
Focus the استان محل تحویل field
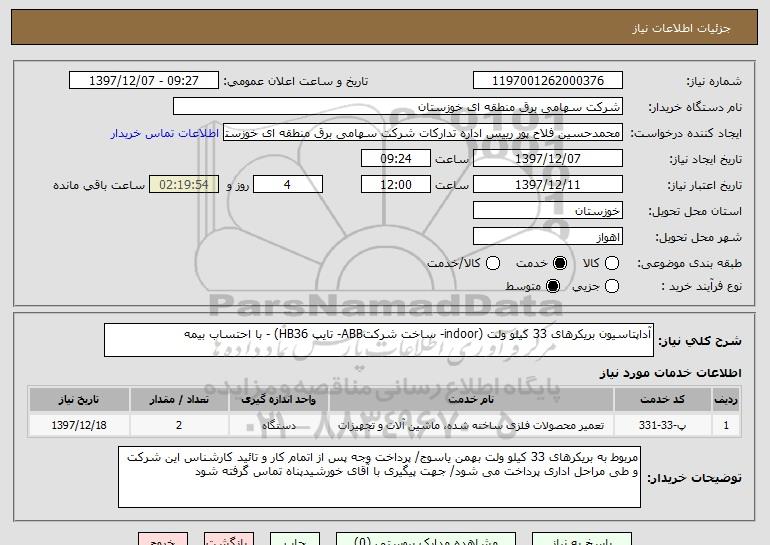click(546, 211)
